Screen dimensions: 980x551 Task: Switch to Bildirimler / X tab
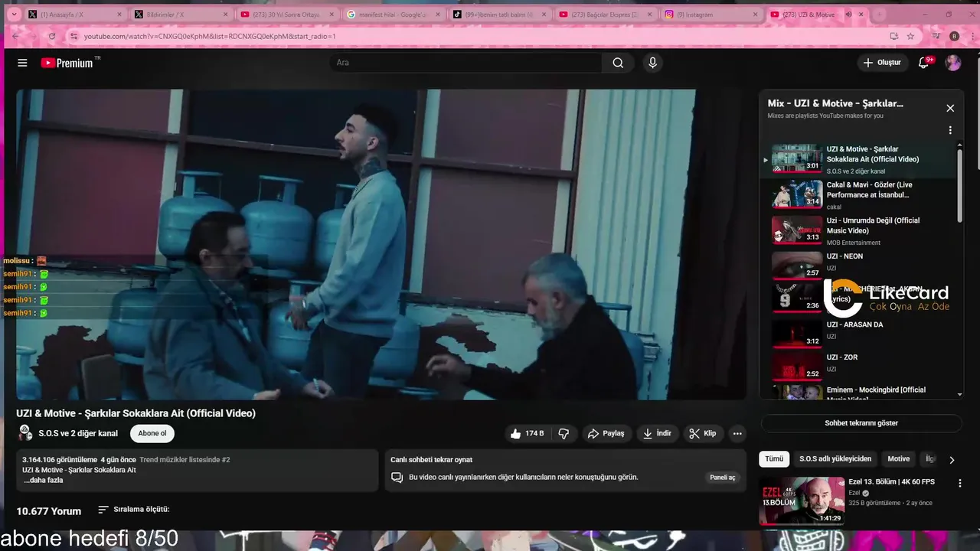click(180, 15)
